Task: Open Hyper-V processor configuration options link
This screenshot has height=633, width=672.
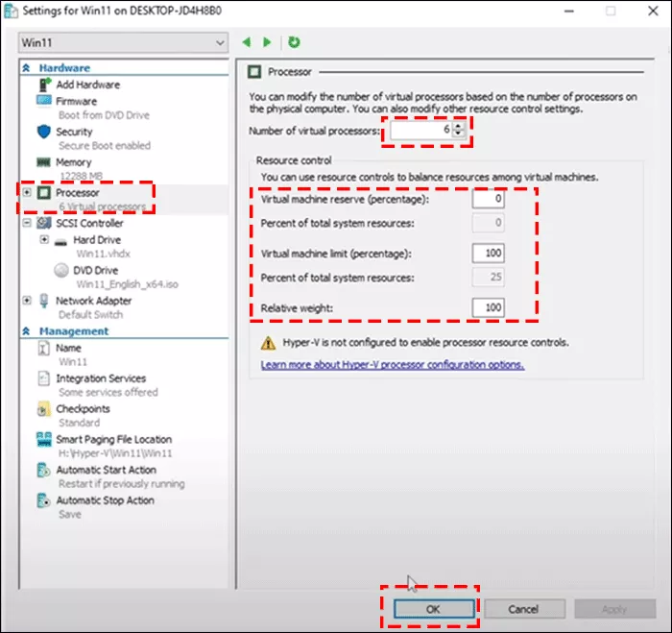Action: (393, 365)
